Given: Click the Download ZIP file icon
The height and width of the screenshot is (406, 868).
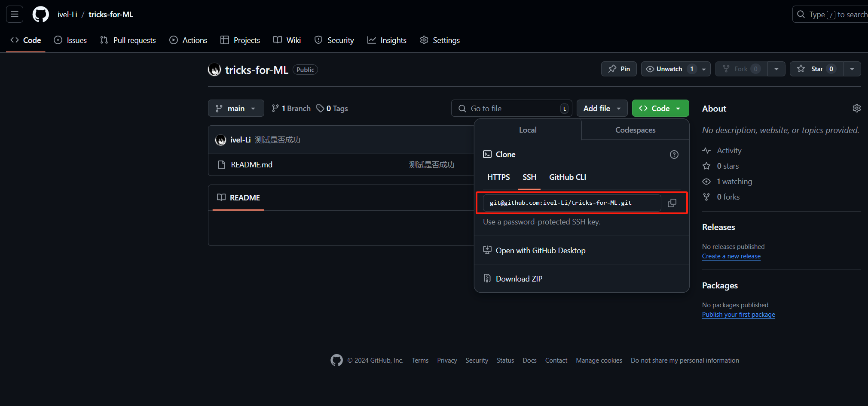Looking at the screenshot, I should tap(487, 279).
